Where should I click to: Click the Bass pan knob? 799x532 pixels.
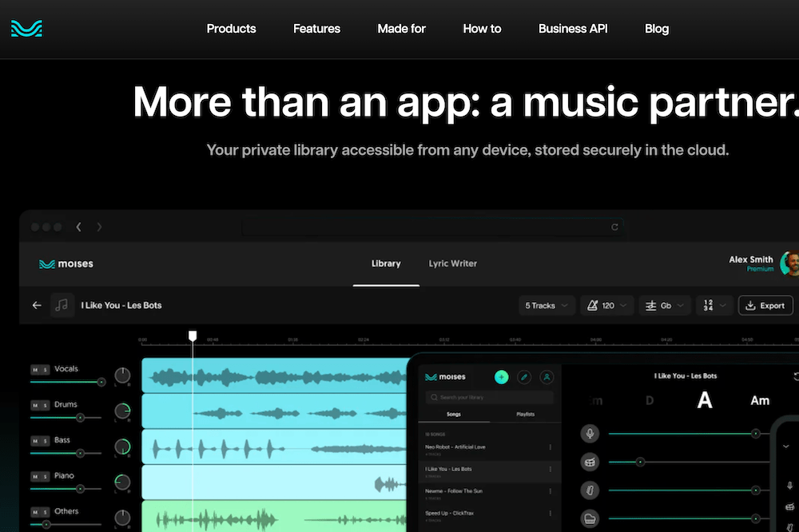[x=122, y=447]
